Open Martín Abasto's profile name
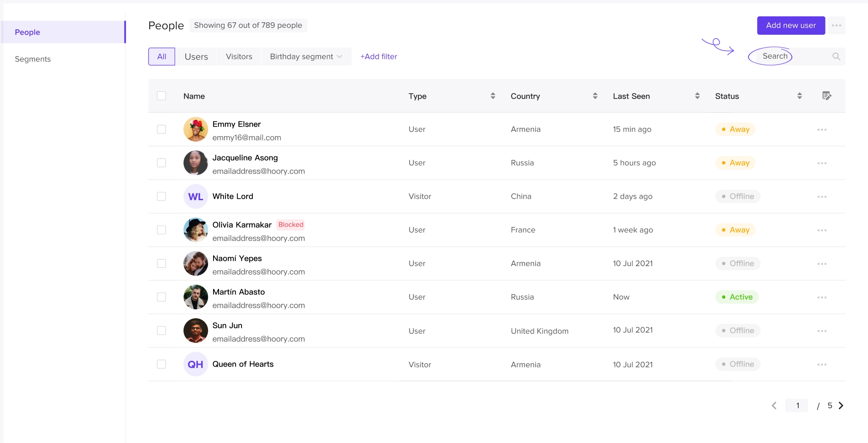Screen dimensions: 868x443 pyautogui.click(x=238, y=292)
